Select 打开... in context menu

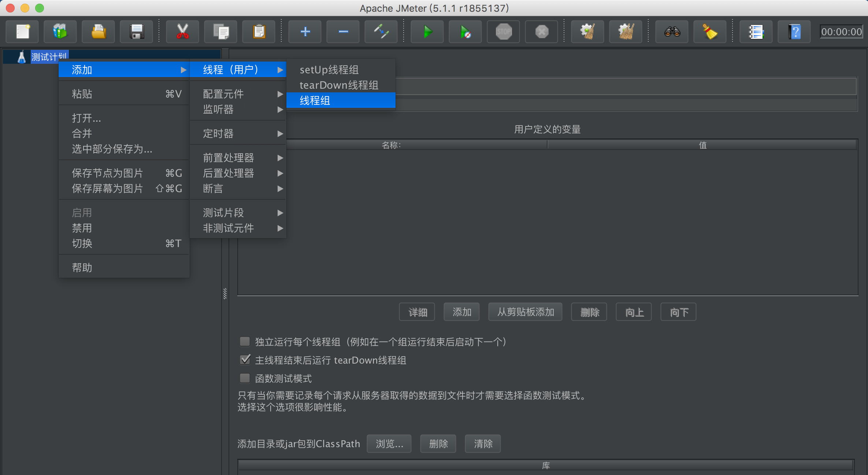point(124,118)
